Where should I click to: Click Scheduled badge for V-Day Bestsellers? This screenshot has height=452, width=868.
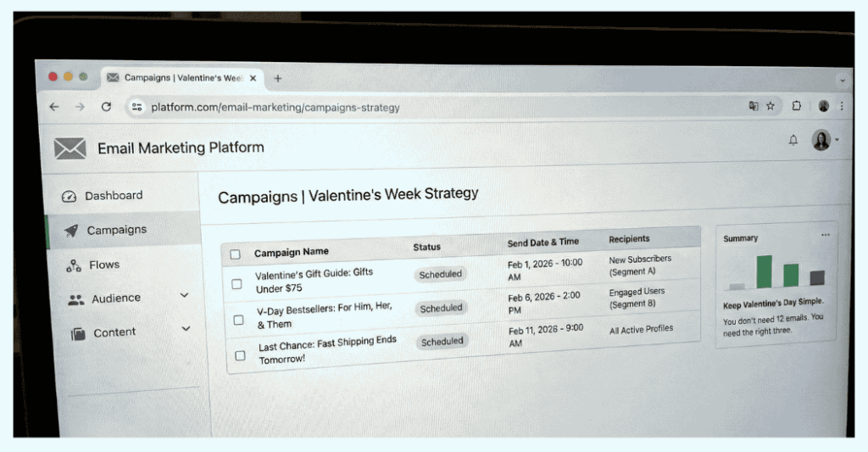pyautogui.click(x=441, y=308)
